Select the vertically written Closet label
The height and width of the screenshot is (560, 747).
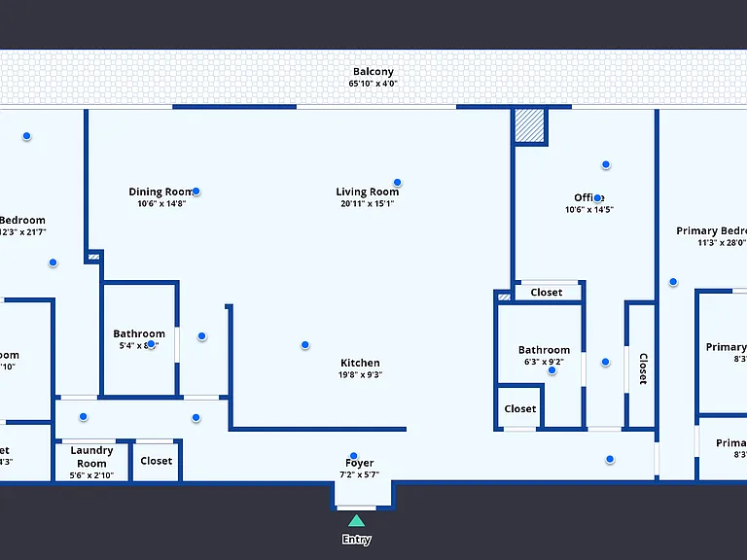[643, 368]
